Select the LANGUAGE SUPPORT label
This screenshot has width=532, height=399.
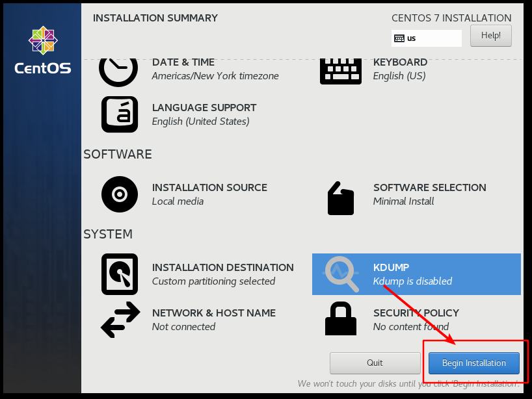[x=204, y=108]
